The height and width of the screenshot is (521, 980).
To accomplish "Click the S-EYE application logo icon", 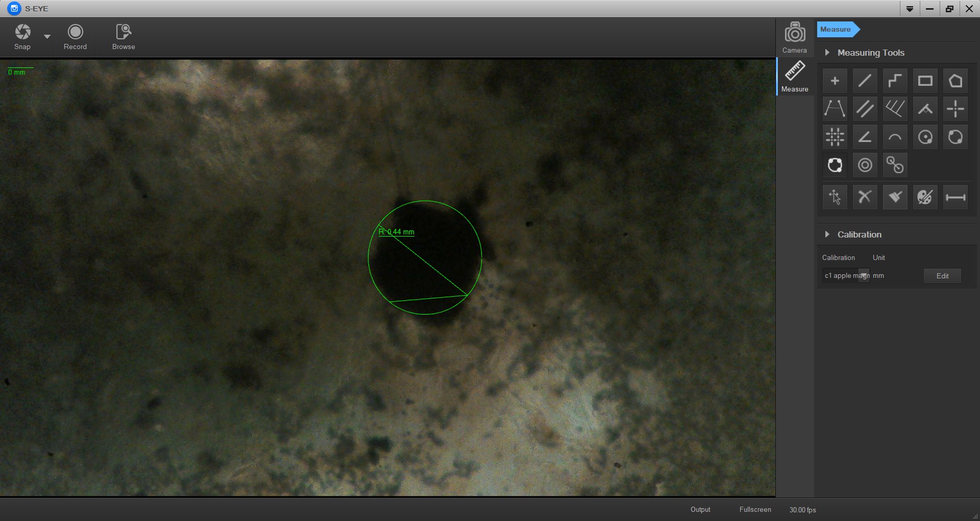I will (x=14, y=9).
